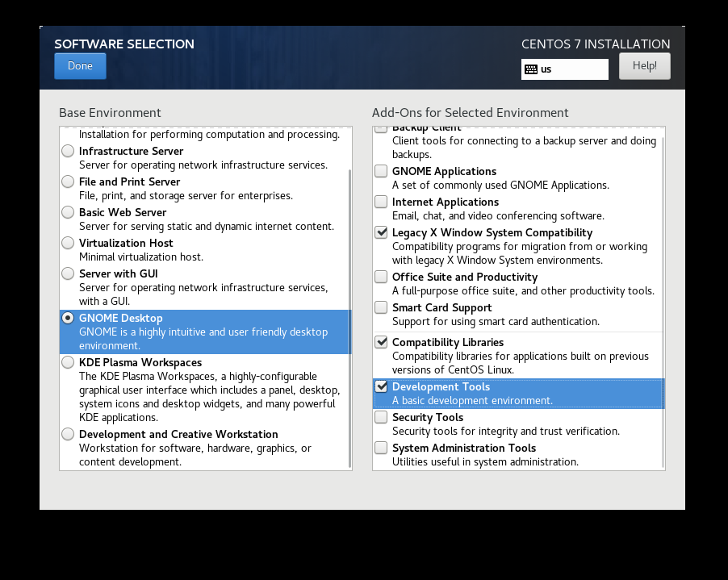Click 'Utilities useful in system administration.'

[485, 461]
